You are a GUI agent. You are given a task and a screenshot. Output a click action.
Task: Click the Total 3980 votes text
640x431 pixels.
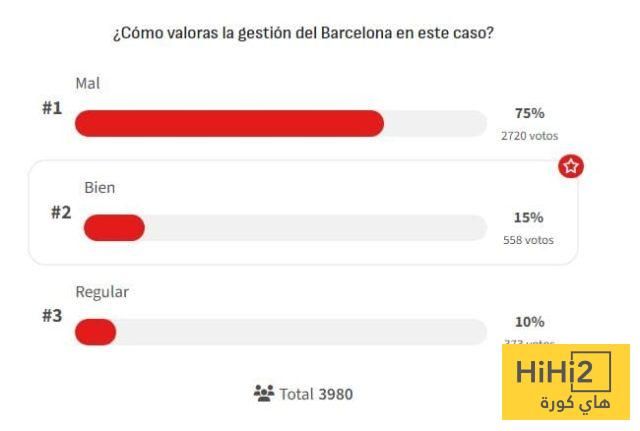(316, 394)
